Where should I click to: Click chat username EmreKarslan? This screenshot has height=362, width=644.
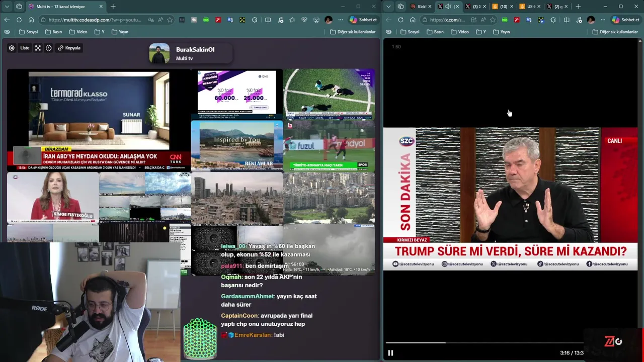(253, 335)
